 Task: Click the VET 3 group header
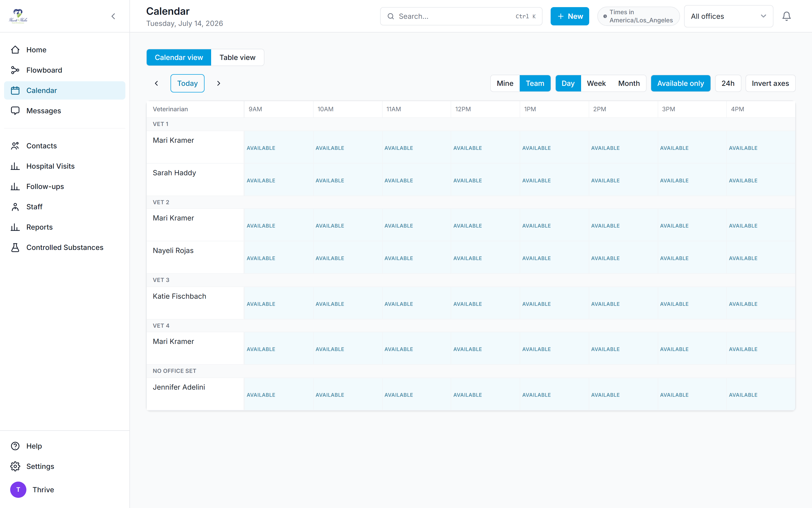471,280
